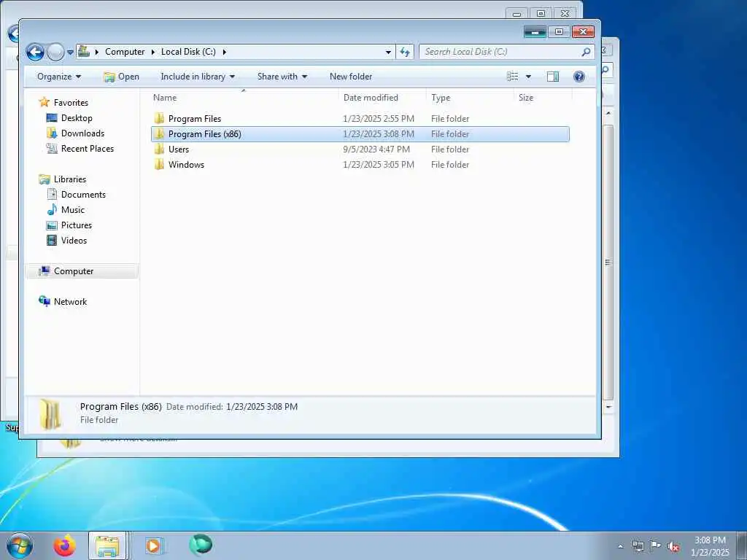
Task: Click the computer icon in the address bar
Action: (x=84, y=51)
